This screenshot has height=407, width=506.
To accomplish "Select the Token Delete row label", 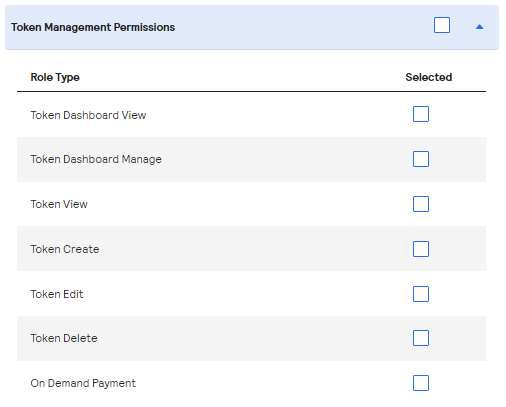I will point(64,338).
